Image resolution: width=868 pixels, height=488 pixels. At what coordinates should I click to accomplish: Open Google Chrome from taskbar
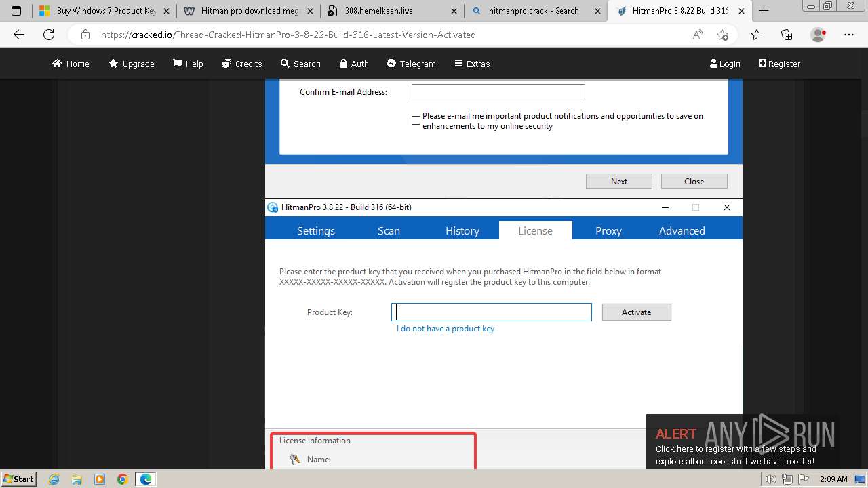pyautogui.click(x=123, y=479)
